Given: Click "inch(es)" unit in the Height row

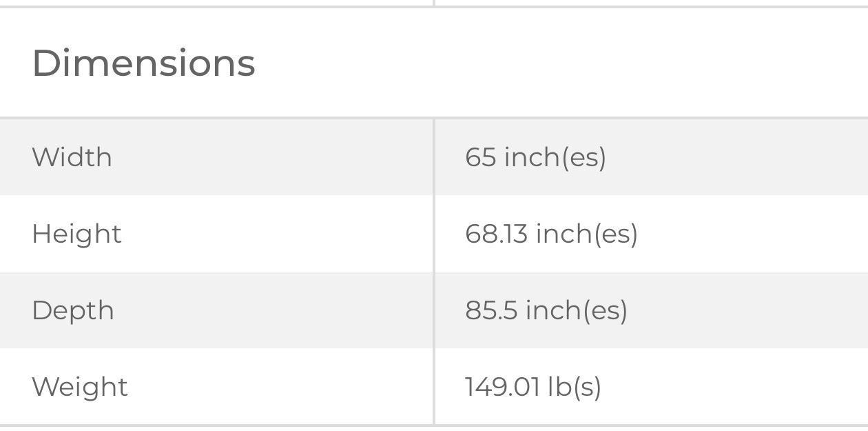Looking at the screenshot, I should coord(587,234).
